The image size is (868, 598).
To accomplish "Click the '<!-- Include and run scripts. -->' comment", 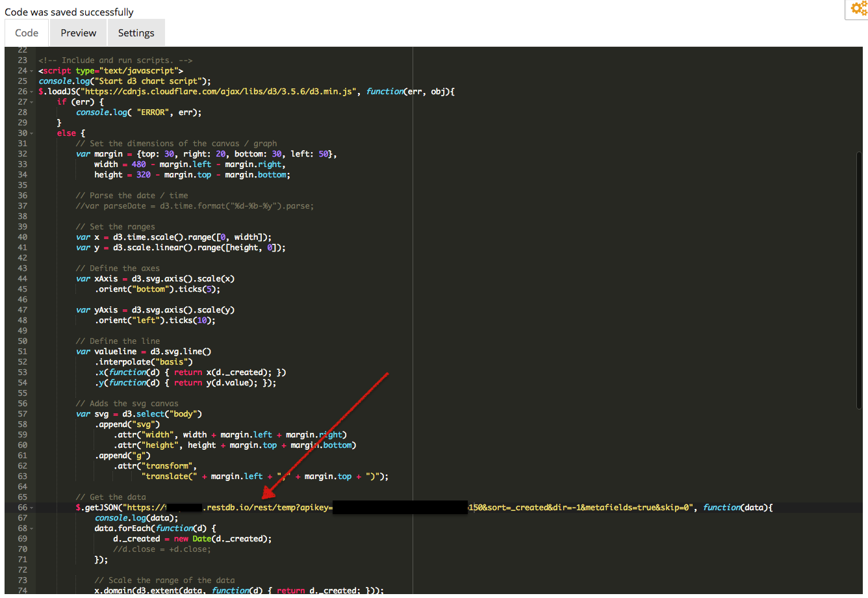I will tap(116, 60).
